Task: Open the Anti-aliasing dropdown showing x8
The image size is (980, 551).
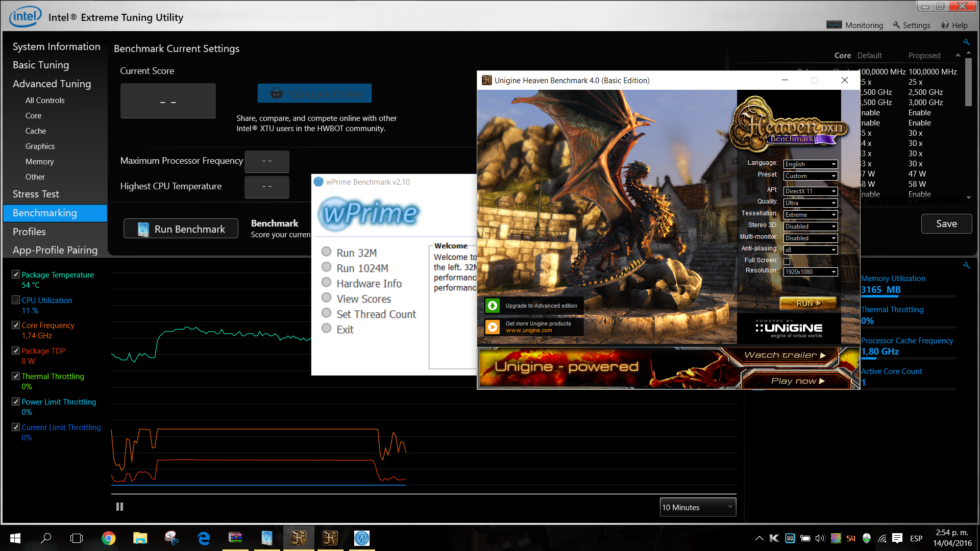Action: 811,250
